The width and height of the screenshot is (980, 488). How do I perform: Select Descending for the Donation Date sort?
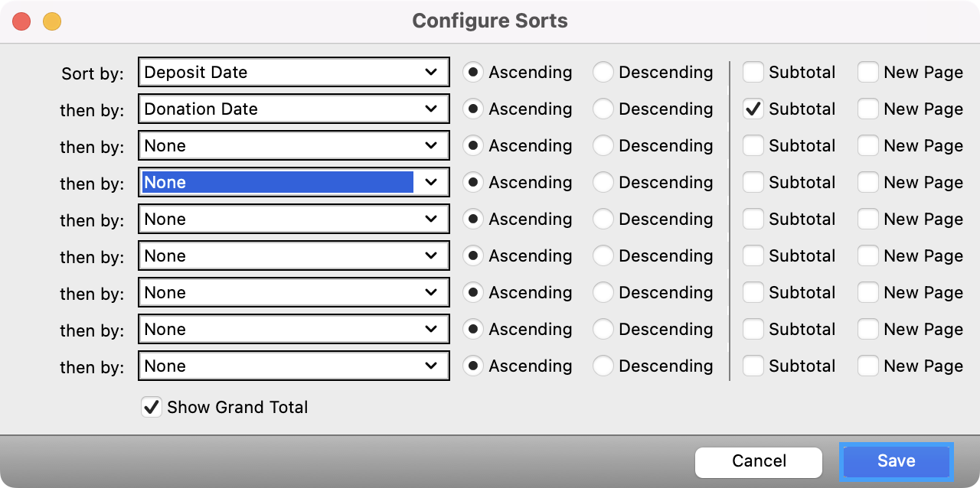pos(603,109)
